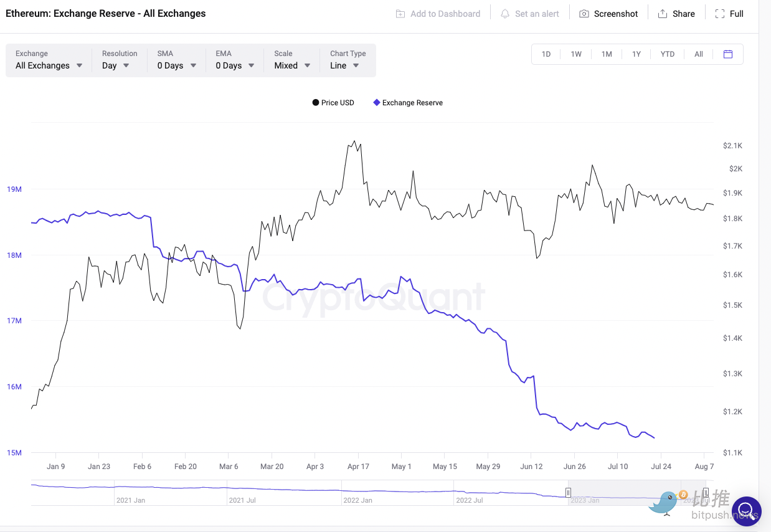Open the chat support bubble icon

tap(747, 511)
